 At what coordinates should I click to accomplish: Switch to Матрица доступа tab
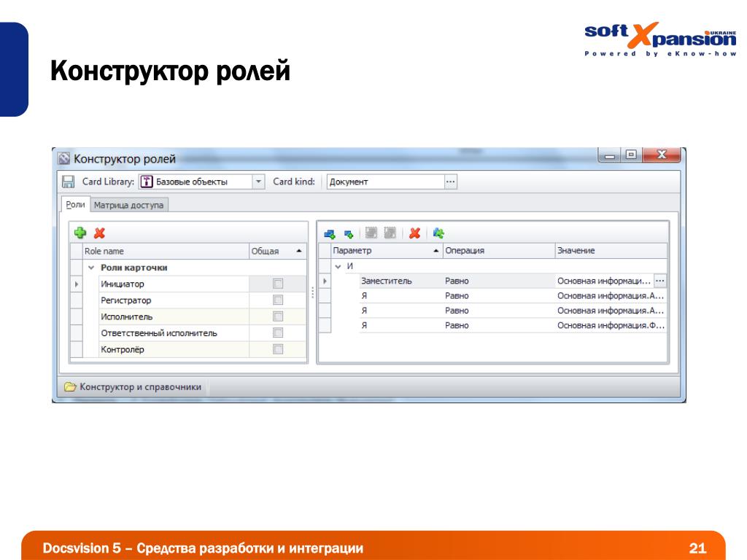pyautogui.click(x=128, y=205)
